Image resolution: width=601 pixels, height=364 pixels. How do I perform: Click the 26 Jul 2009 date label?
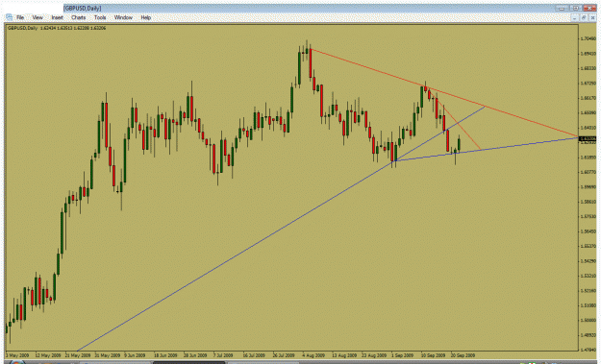point(284,355)
